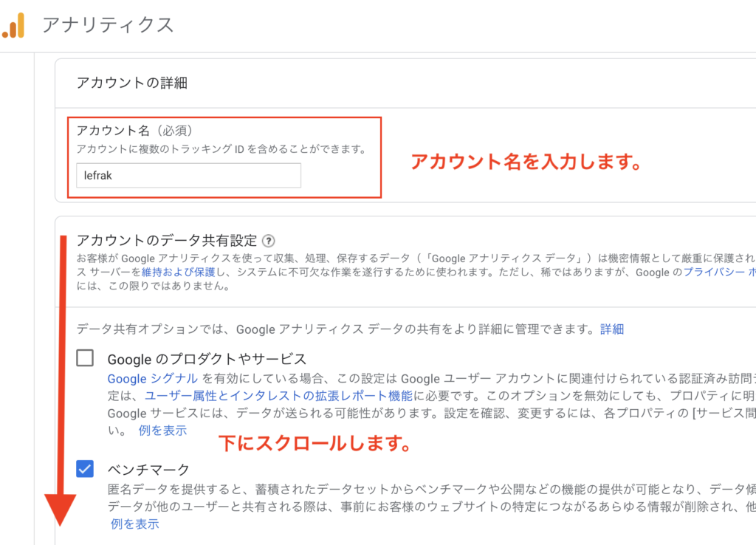
Task: Click the アカウントのデータ共有設定 heading text
Action: point(167,241)
